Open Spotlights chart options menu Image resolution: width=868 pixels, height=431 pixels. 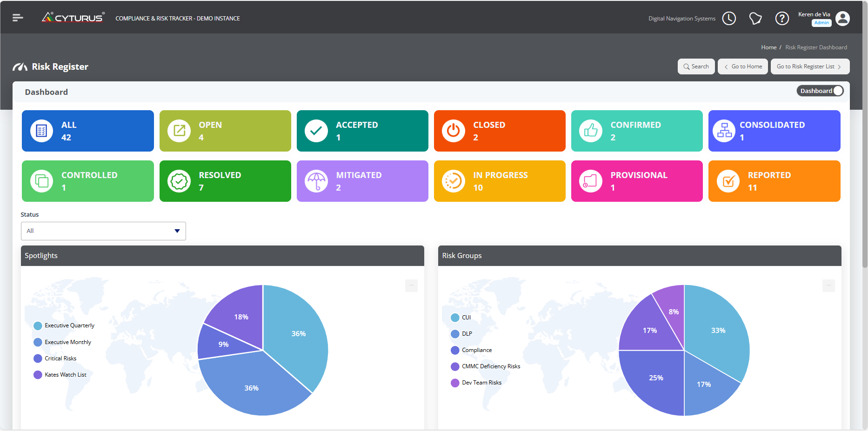pos(411,285)
